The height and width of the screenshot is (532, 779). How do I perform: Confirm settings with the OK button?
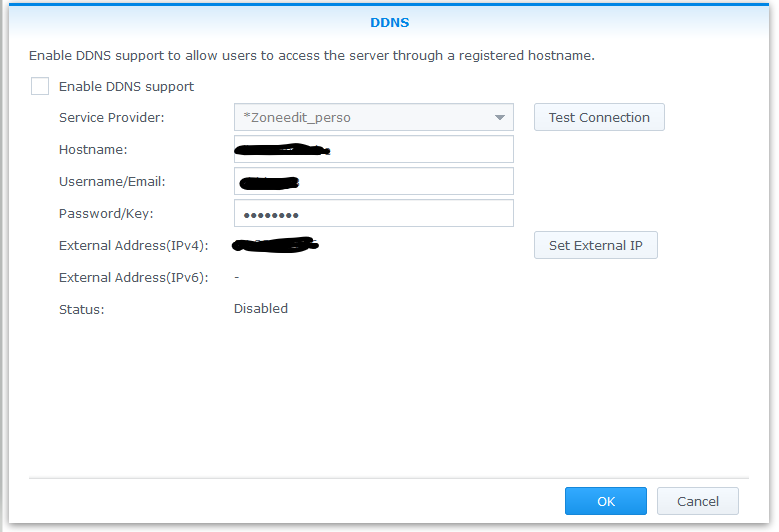(605, 501)
